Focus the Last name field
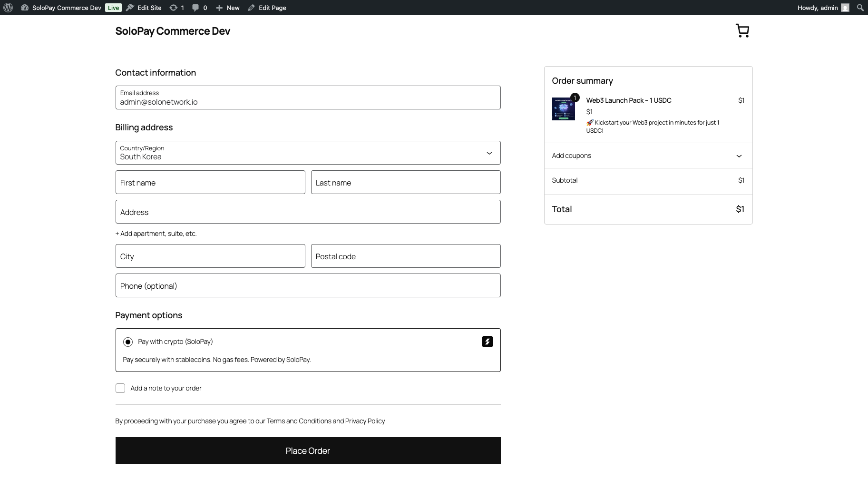The width and height of the screenshot is (868, 489). 406,182
